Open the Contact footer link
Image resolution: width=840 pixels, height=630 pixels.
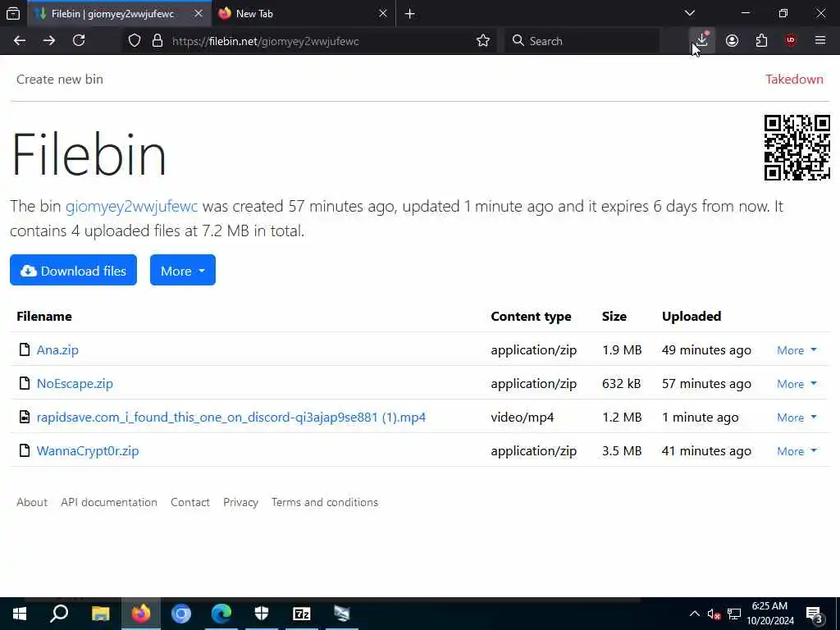point(189,503)
